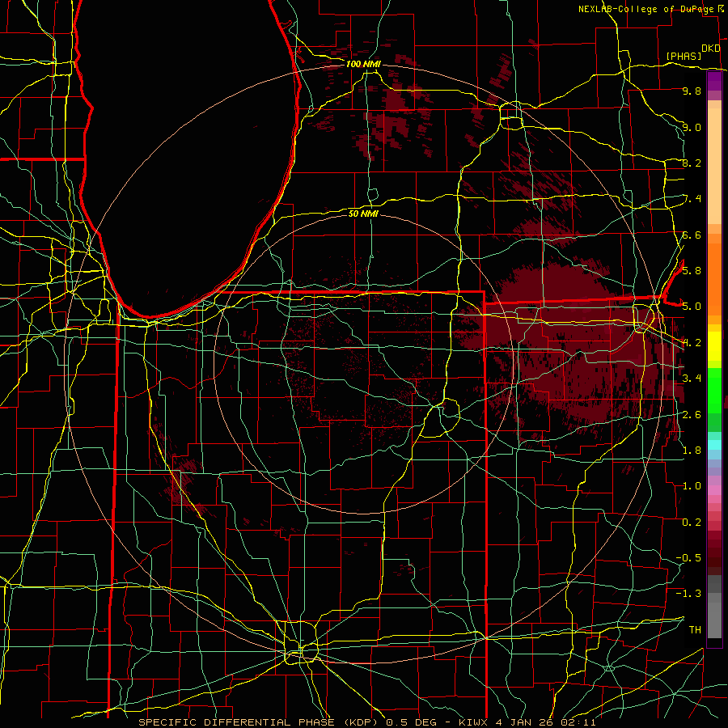Click the purple segment atop the color bar
728x728 pixels.
[714, 81]
